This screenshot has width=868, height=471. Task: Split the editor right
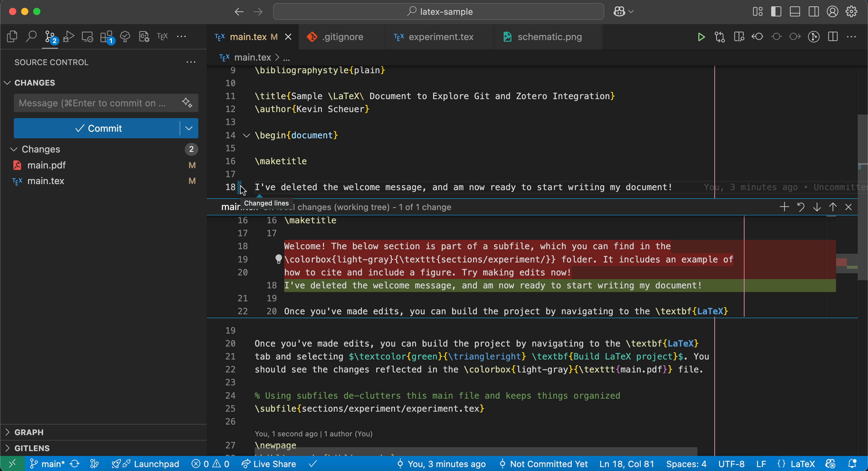pyautogui.click(x=833, y=37)
